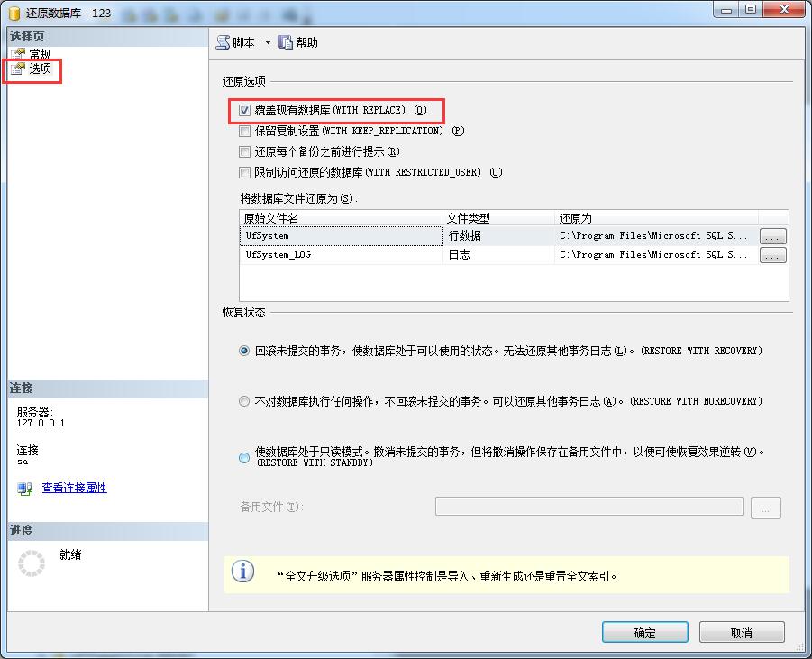Click the 还原为 column header
The image size is (812, 659).
(x=656, y=218)
